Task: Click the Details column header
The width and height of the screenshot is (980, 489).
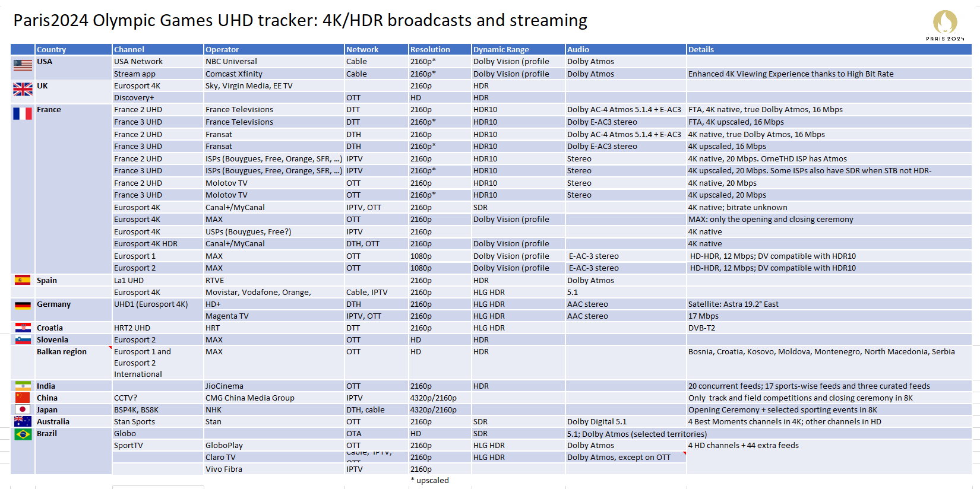Action: click(x=829, y=50)
